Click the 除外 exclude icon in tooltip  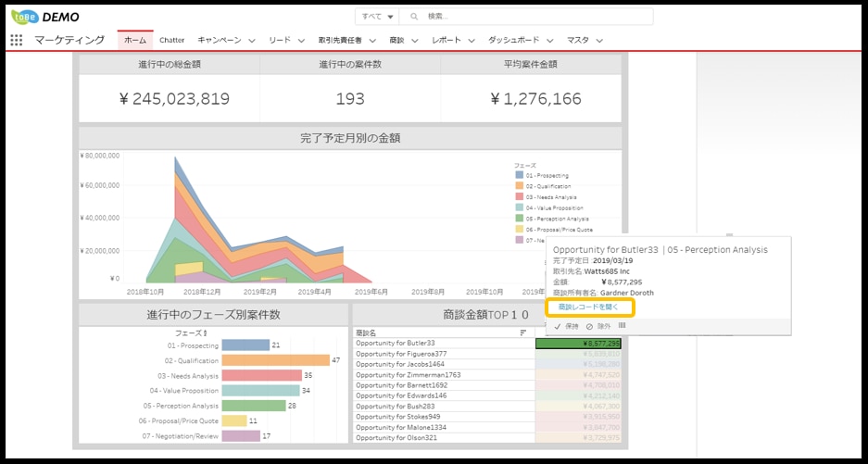click(589, 326)
